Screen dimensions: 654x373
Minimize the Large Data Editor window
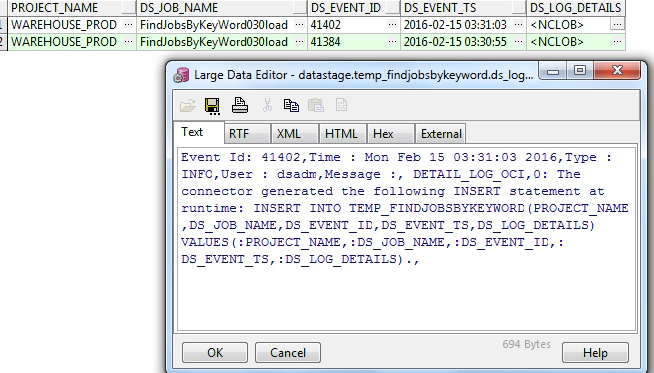[x=553, y=71]
